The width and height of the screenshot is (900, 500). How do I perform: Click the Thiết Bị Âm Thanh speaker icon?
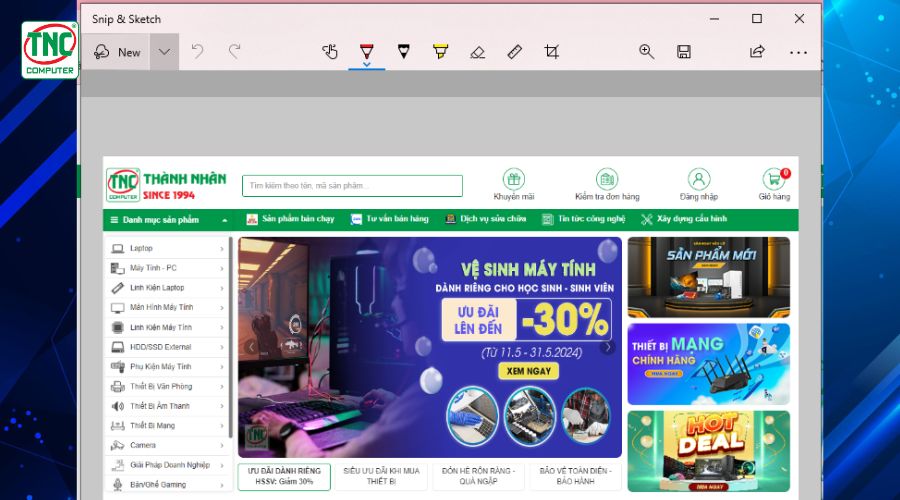tap(118, 406)
